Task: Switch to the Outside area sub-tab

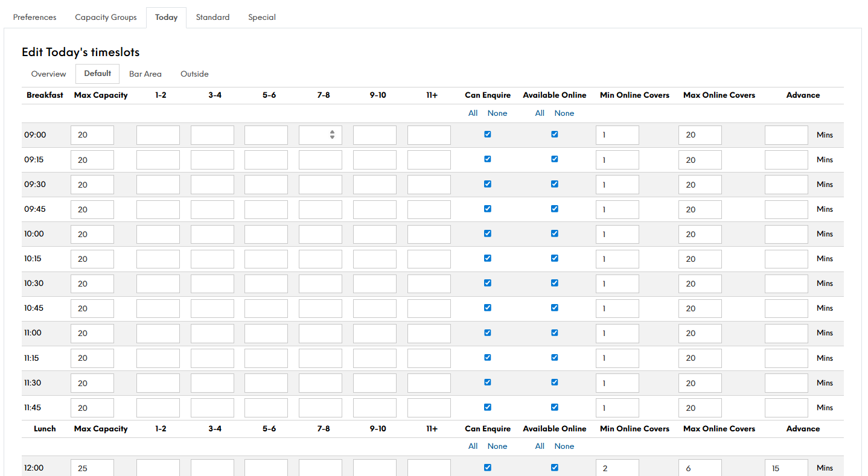Action: 194,74
